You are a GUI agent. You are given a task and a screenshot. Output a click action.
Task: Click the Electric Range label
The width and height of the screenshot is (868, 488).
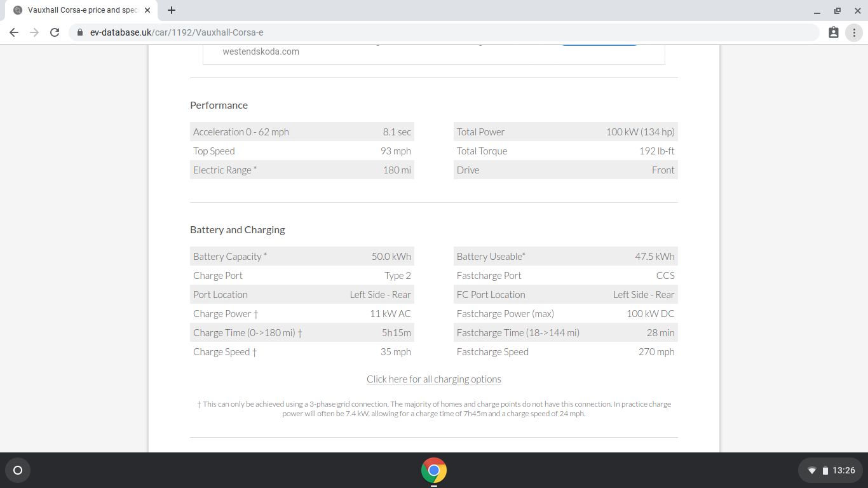[225, 170]
